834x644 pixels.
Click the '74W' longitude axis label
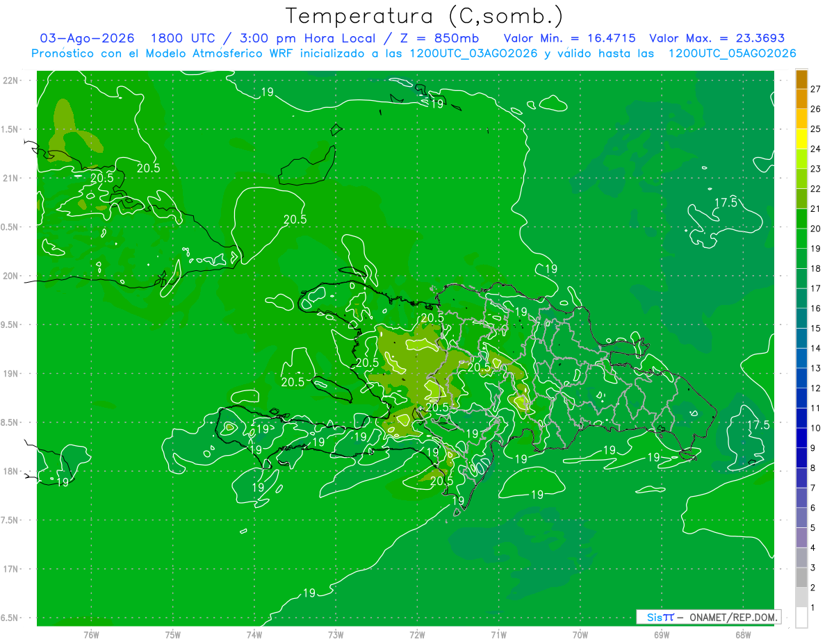click(x=254, y=635)
